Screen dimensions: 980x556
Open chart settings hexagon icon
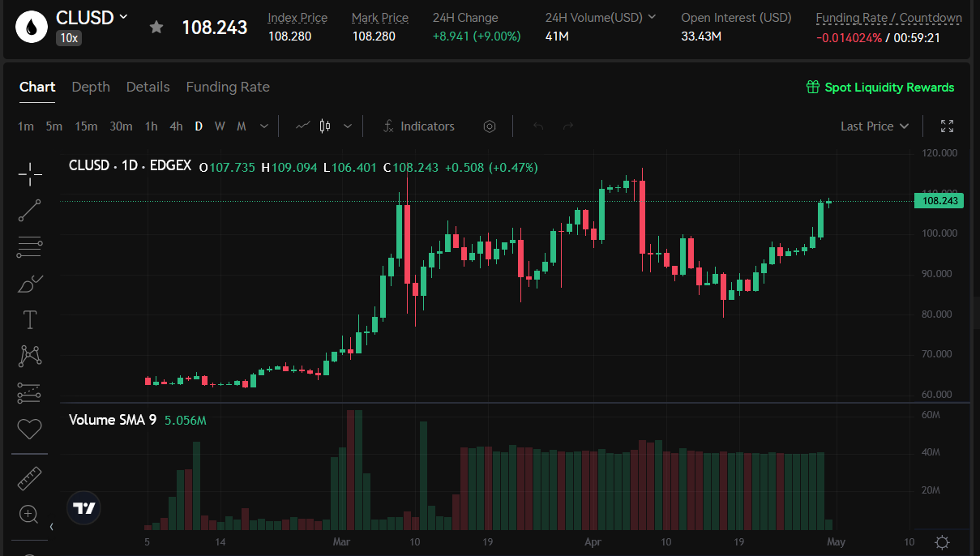[490, 126]
